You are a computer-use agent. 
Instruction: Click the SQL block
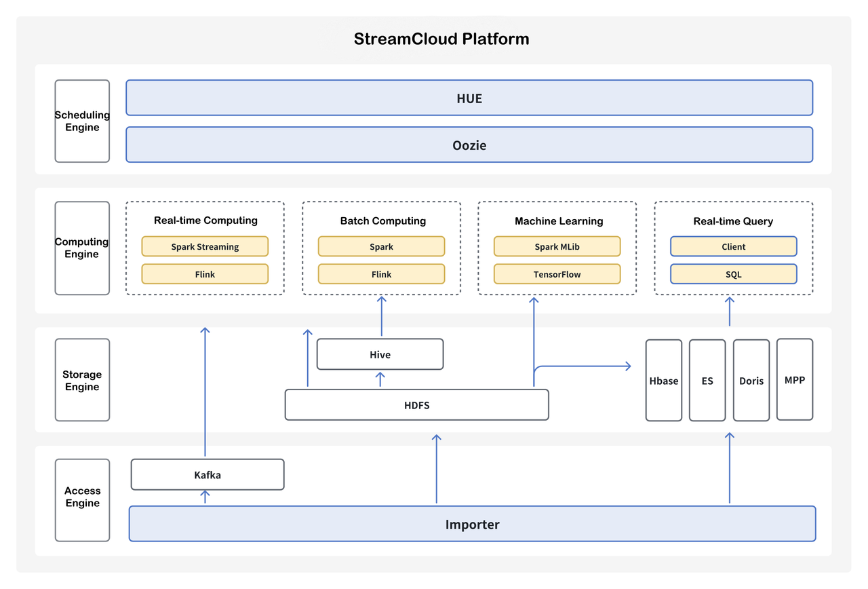(x=734, y=273)
